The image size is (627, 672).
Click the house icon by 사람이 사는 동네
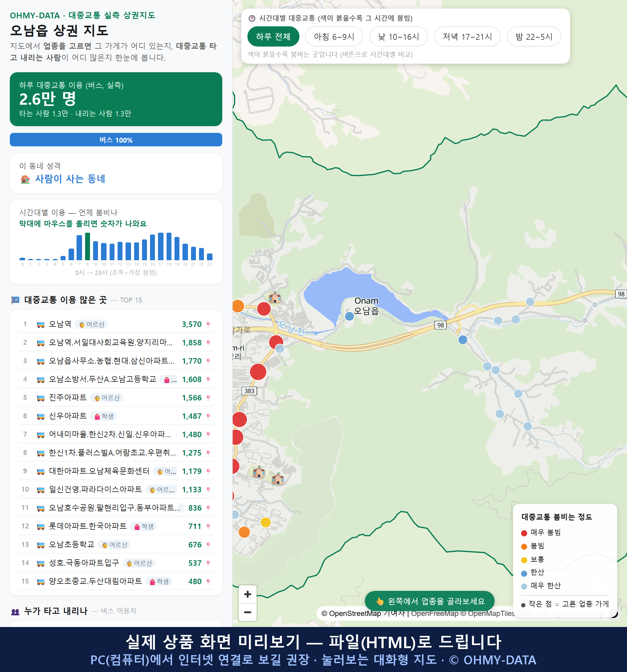(x=25, y=179)
